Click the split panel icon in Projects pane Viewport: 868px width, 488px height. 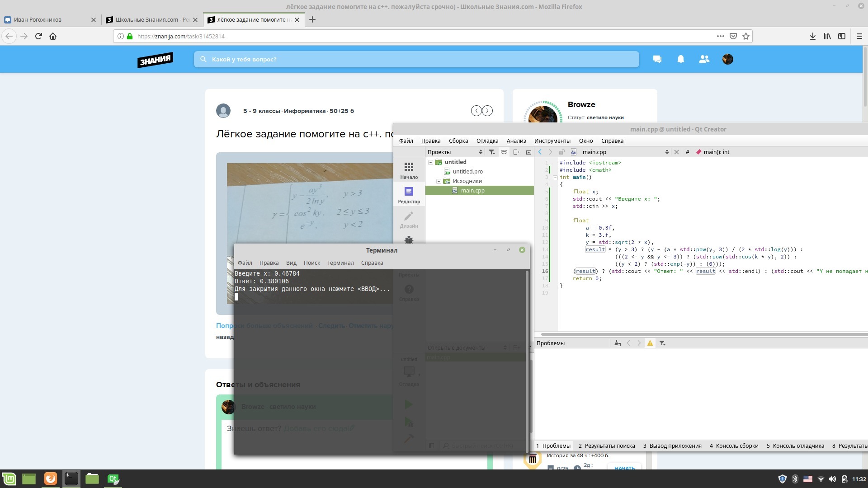pyautogui.click(x=516, y=152)
